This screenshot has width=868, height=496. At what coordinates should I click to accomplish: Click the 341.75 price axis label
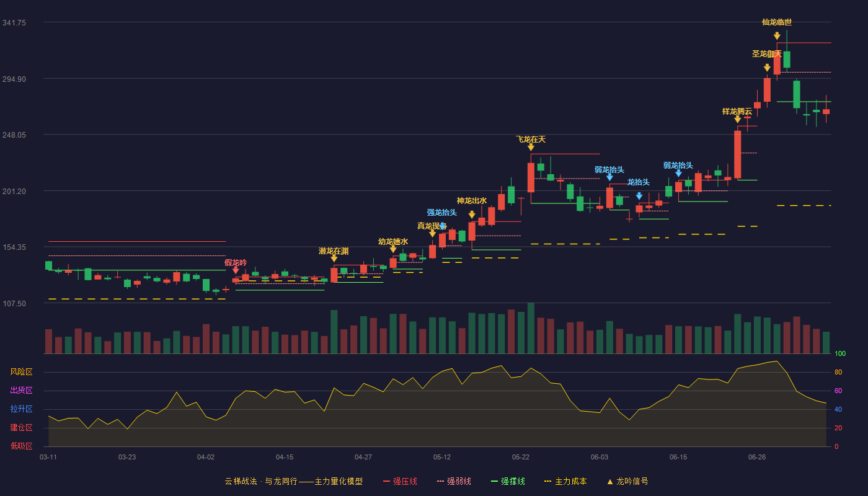pos(14,22)
